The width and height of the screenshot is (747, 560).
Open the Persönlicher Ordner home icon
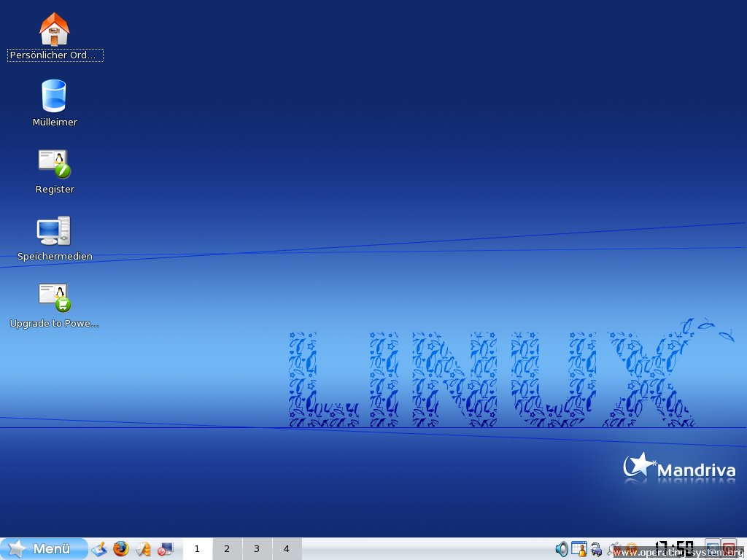54,29
